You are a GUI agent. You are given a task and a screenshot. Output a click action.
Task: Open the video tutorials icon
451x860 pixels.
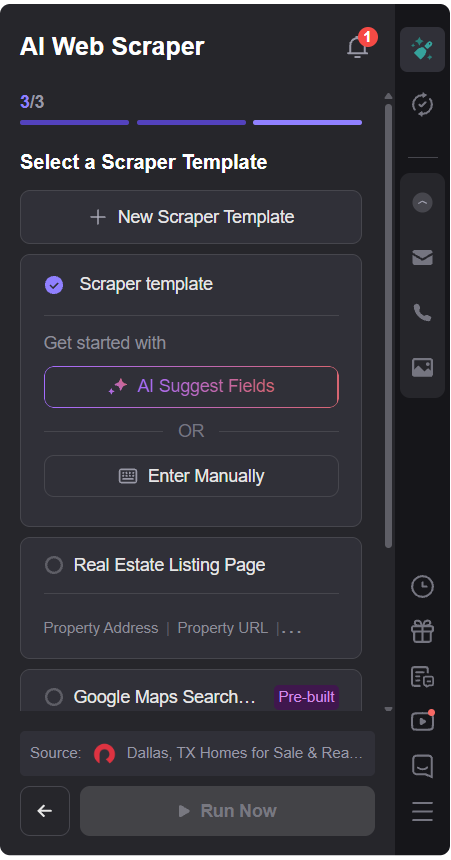pos(422,721)
